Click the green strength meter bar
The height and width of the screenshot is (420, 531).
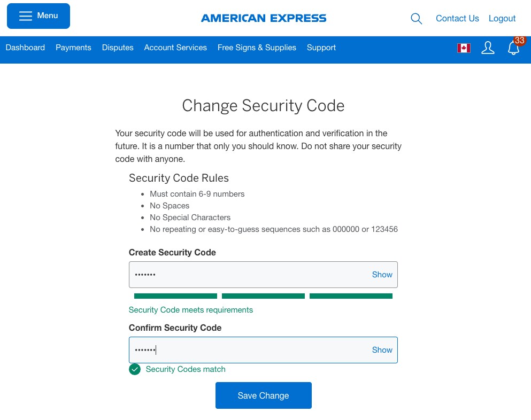pos(263,295)
